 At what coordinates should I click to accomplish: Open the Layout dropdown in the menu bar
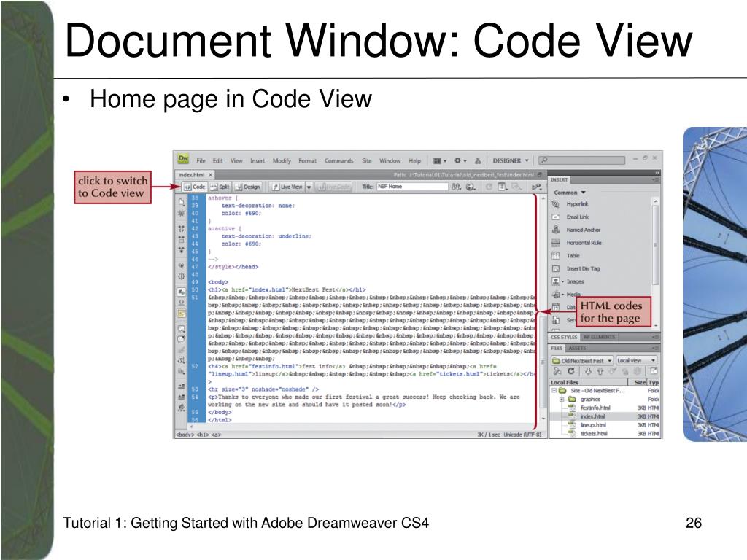pyautogui.click(x=439, y=161)
